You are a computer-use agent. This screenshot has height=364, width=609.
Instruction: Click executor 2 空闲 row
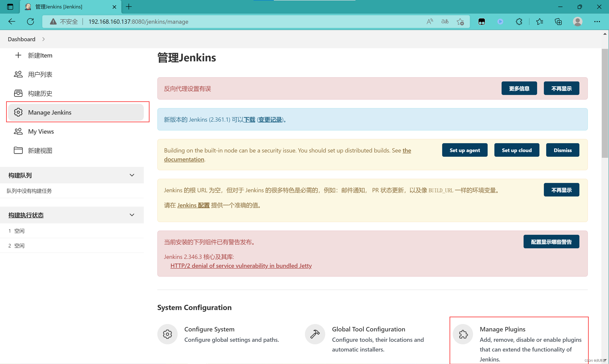[72, 246]
